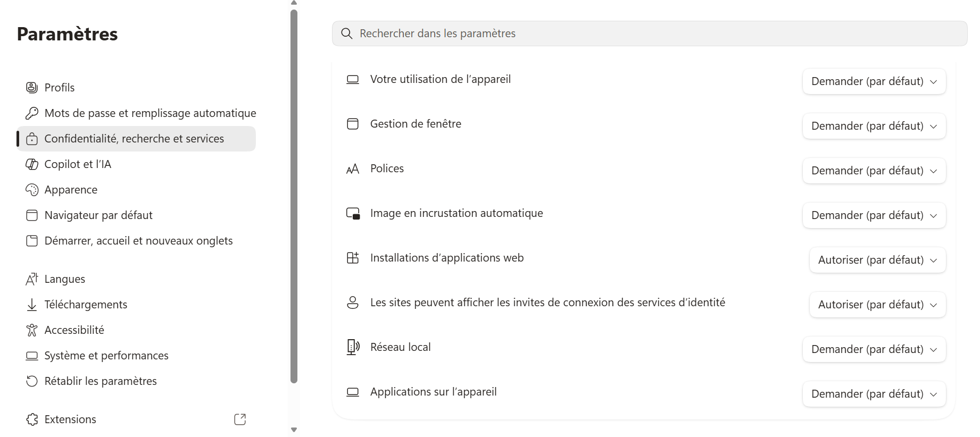
Task: Click the Rétablir les paramètres reset icon
Action: tap(32, 381)
